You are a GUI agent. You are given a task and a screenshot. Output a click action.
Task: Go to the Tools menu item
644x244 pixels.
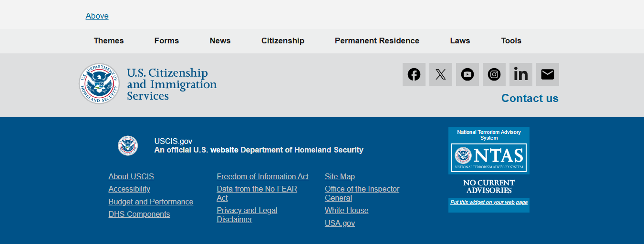coord(511,41)
